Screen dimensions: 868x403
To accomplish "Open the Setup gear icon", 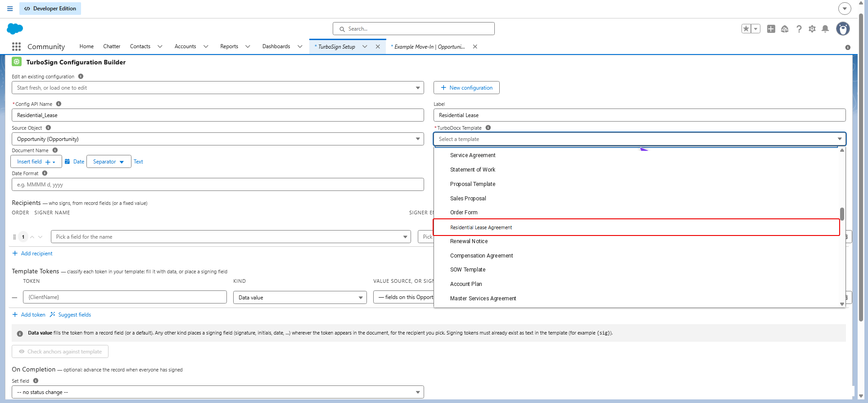I will coord(812,29).
